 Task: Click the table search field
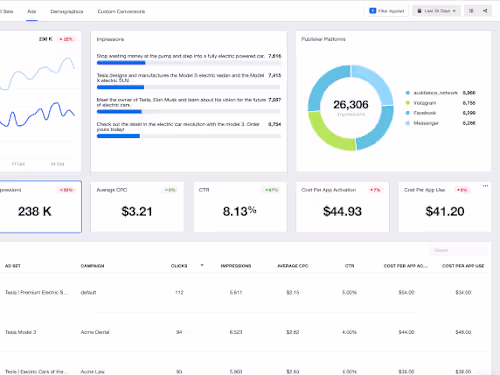tap(458, 250)
